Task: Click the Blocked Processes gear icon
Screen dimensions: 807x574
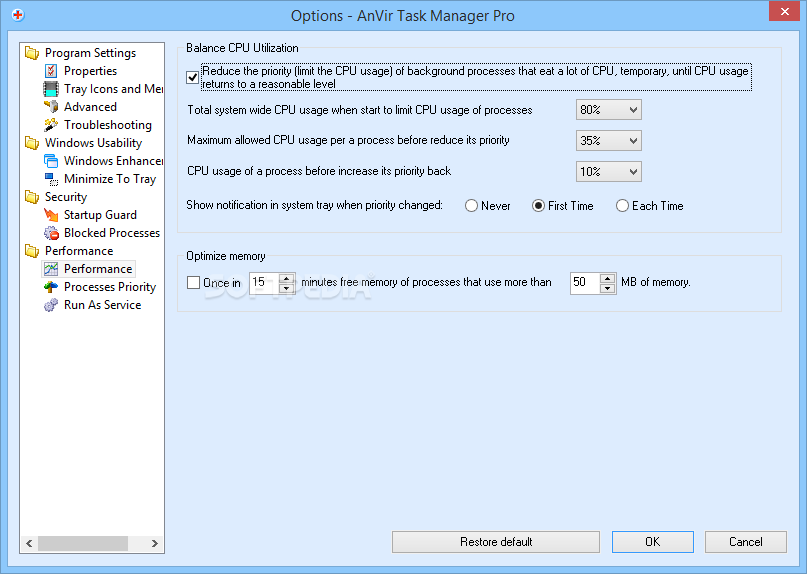Action: point(51,233)
